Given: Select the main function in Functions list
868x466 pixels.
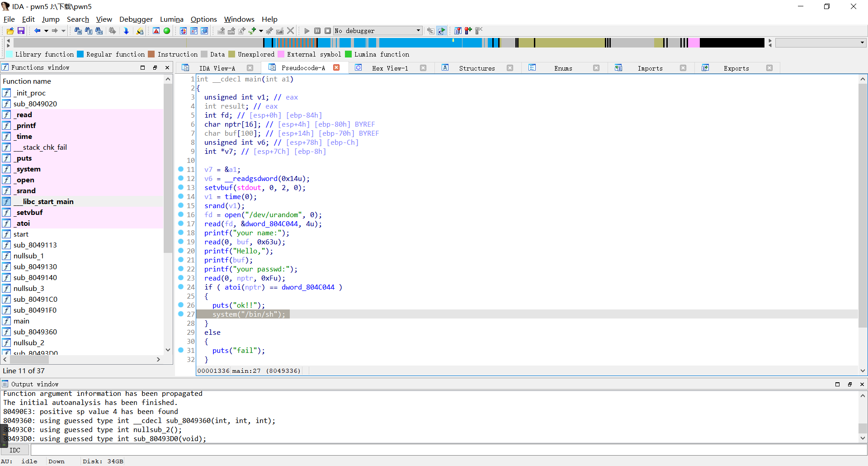Looking at the screenshot, I should click(x=21, y=321).
